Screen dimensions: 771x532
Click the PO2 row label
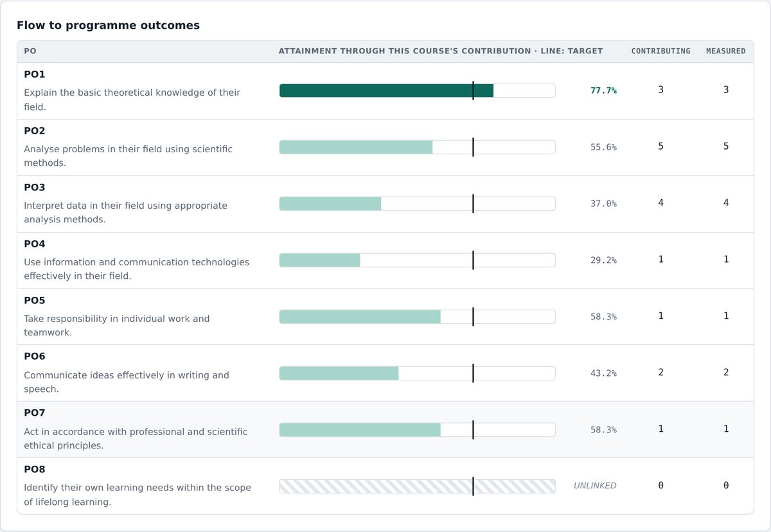35,131
